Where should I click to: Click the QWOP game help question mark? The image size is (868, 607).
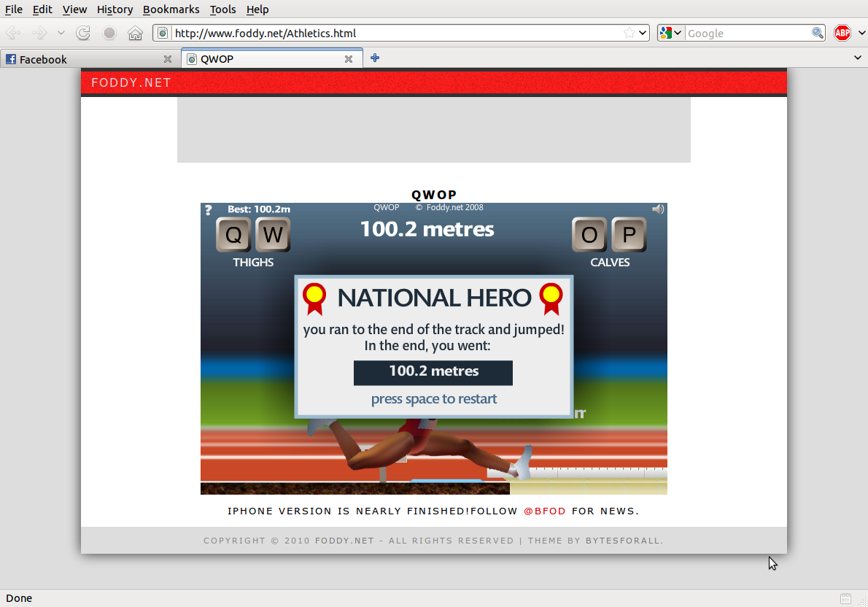pyautogui.click(x=208, y=210)
